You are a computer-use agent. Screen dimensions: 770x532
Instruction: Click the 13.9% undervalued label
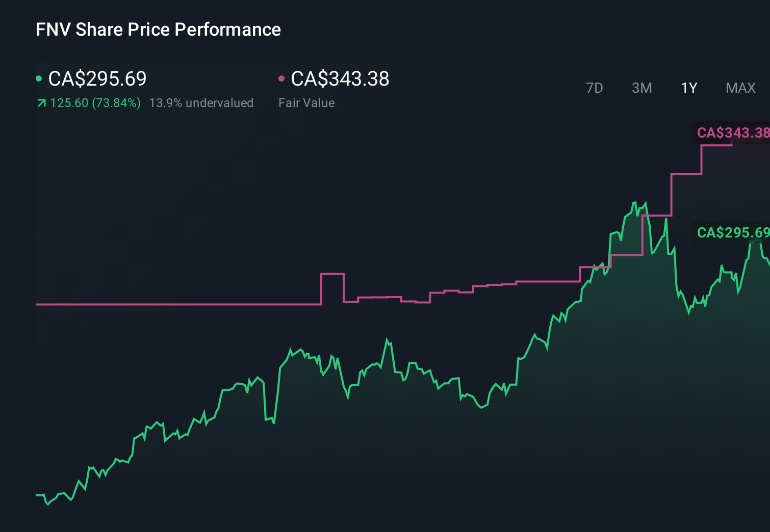click(201, 102)
